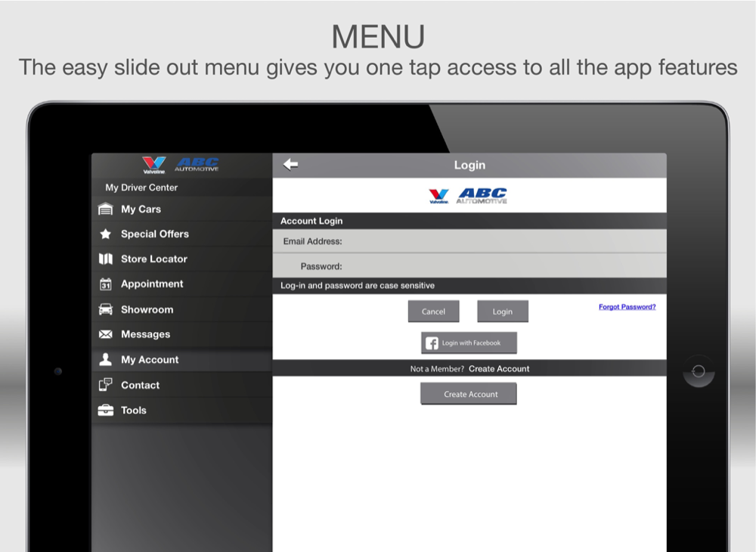Open Contact menu entry
The width and height of the screenshot is (756, 552).
click(181, 385)
